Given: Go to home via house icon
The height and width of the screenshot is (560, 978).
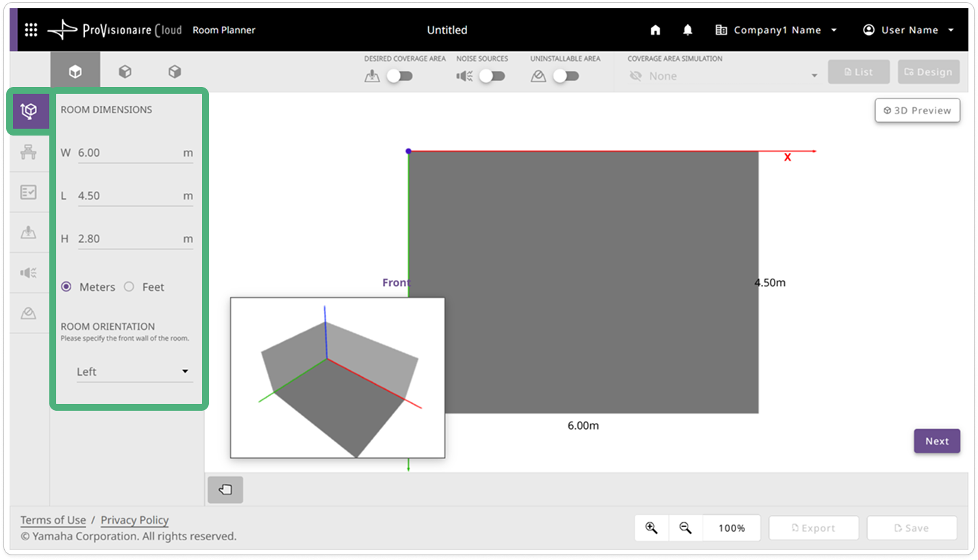Looking at the screenshot, I should [x=655, y=30].
